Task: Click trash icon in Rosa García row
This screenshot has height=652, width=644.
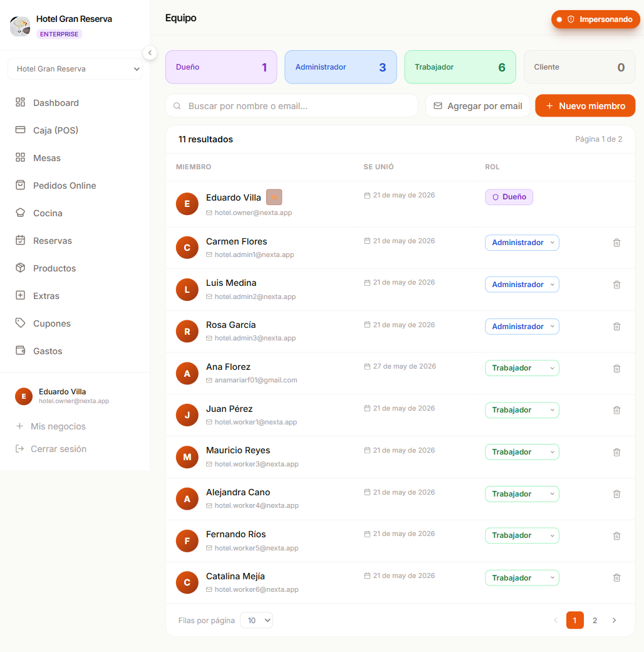Action: (616, 327)
